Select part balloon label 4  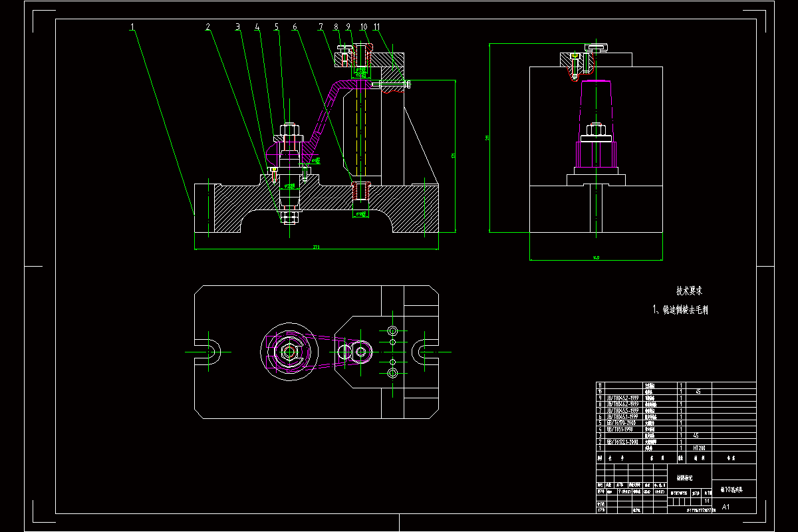(x=257, y=27)
